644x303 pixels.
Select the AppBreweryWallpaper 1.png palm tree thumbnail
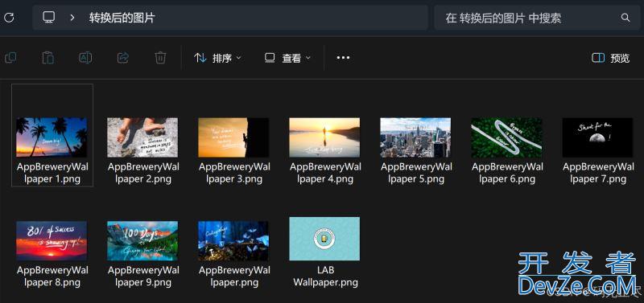tap(52, 137)
